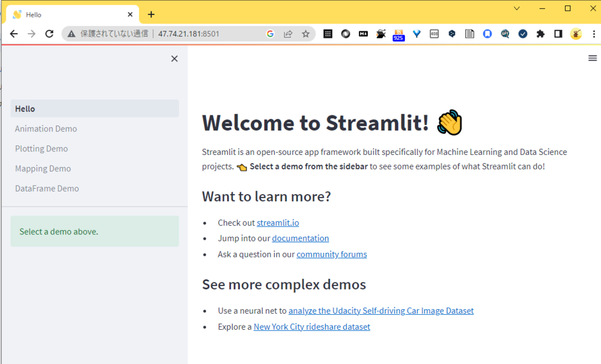This screenshot has height=364, width=601.
Task: Click the share page icon in the address bar
Action: click(288, 34)
